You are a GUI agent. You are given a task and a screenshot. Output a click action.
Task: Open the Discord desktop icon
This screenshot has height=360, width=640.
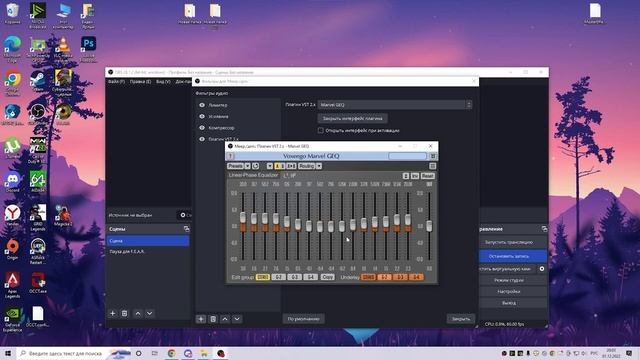pyautogui.click(x=12, y=182)
